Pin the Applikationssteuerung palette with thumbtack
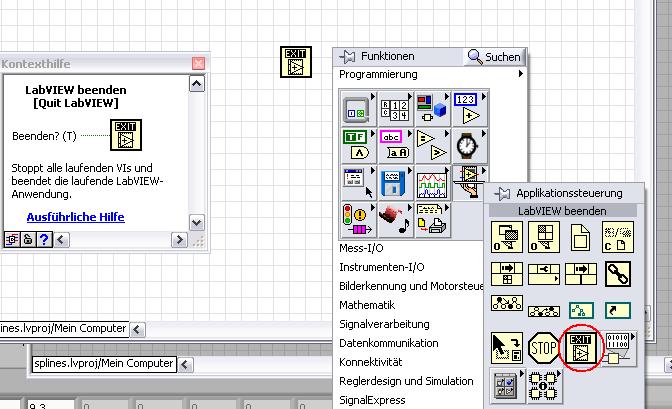Screen dimensions: 672x409 pyautogui.click(x=502, y=194)
